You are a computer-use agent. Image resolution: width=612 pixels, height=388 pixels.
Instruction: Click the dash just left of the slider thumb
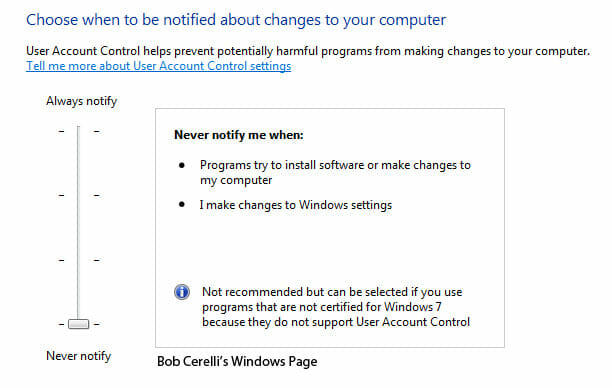(61, 324)
